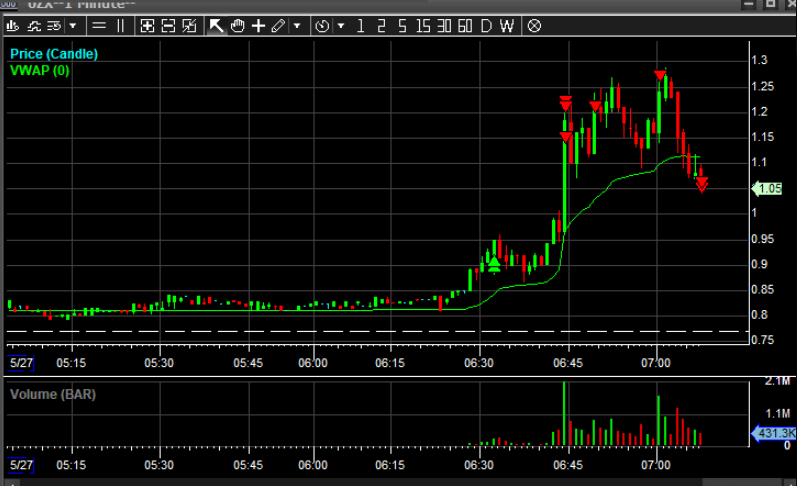The image size is (797, 486).
Task: Switch to the 1 minute interval
Action: pyautogui.click(x=360, y=25)
